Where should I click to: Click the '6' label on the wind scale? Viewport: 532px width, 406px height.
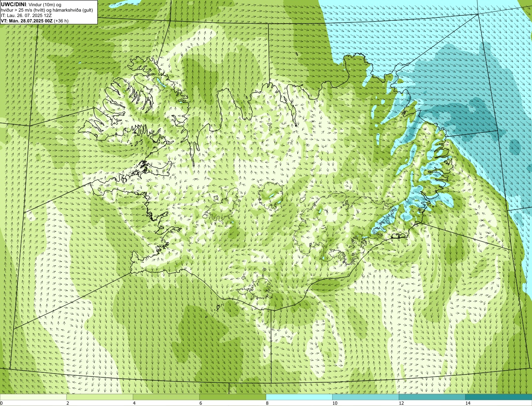coord(200,403)
